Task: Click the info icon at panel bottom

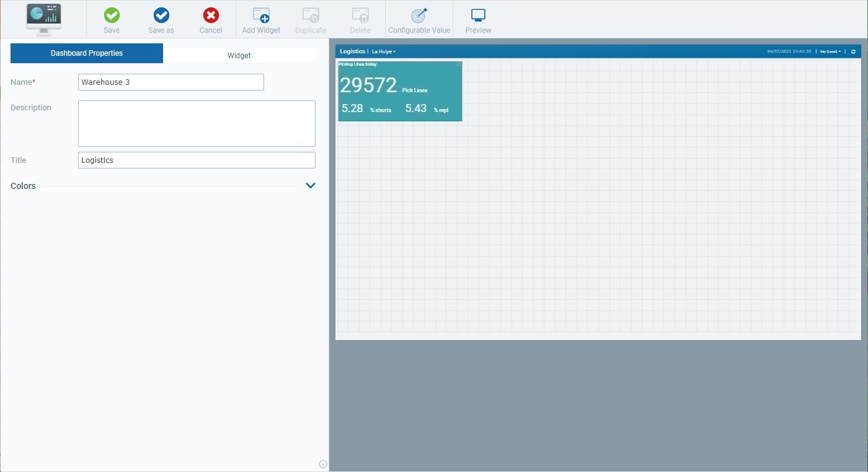Action: point(322,464)
